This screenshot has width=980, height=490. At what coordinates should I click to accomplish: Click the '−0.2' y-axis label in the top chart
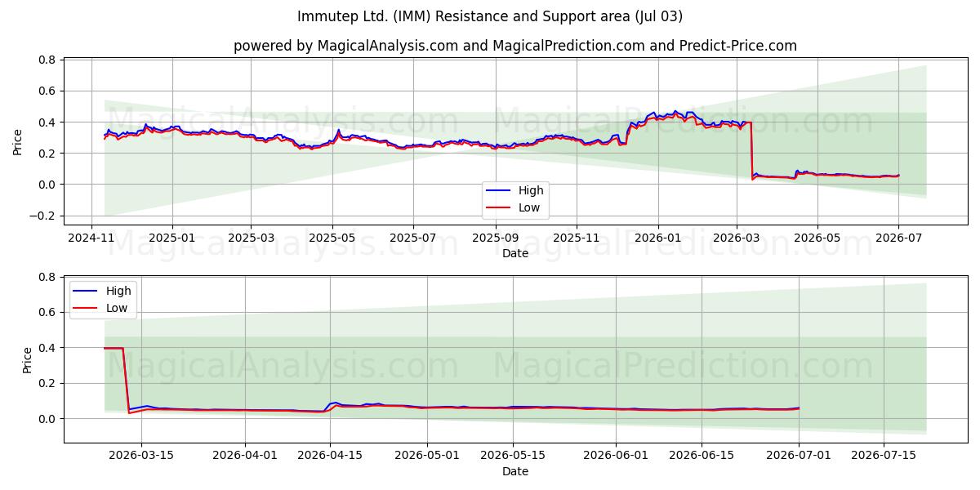[41, 216]
